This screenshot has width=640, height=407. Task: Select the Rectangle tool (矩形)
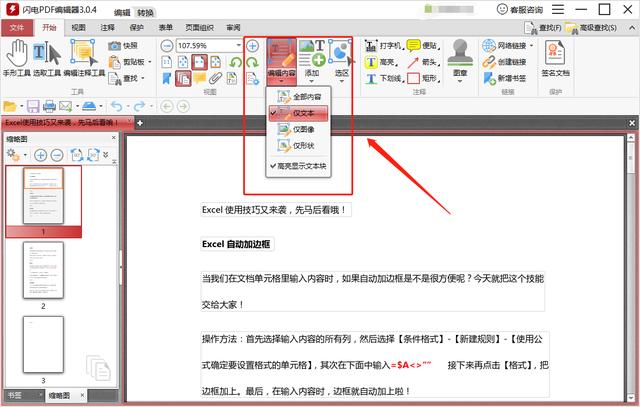point(424,78)
